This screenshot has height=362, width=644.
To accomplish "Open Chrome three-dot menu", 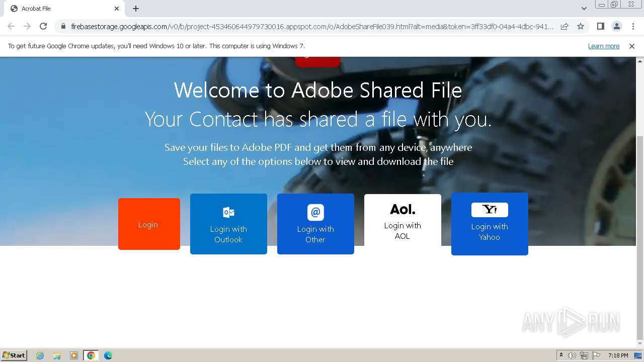I will point(633,26).
